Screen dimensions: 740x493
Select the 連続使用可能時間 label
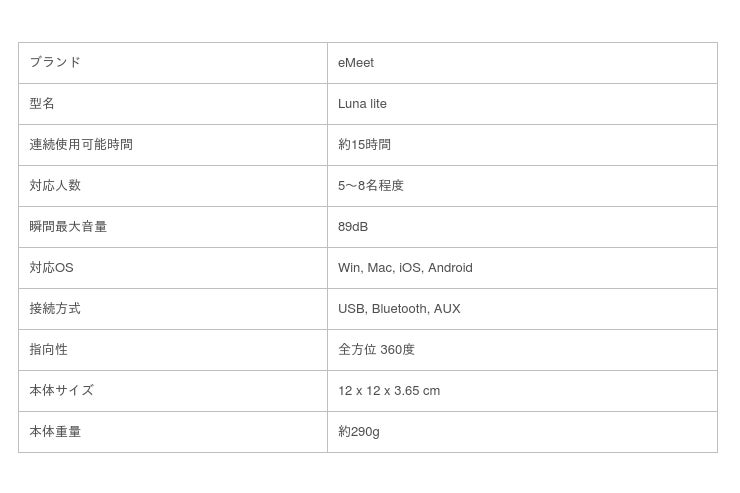81,144
